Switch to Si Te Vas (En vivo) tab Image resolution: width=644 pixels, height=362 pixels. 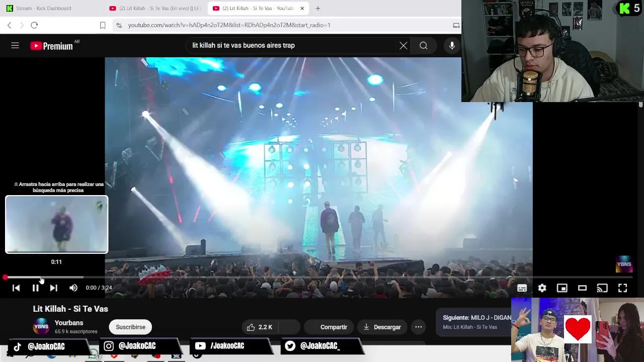[155, 8]
